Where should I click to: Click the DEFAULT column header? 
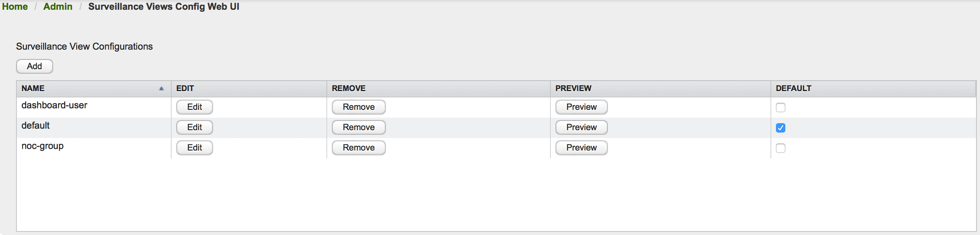tap(794, 88)
